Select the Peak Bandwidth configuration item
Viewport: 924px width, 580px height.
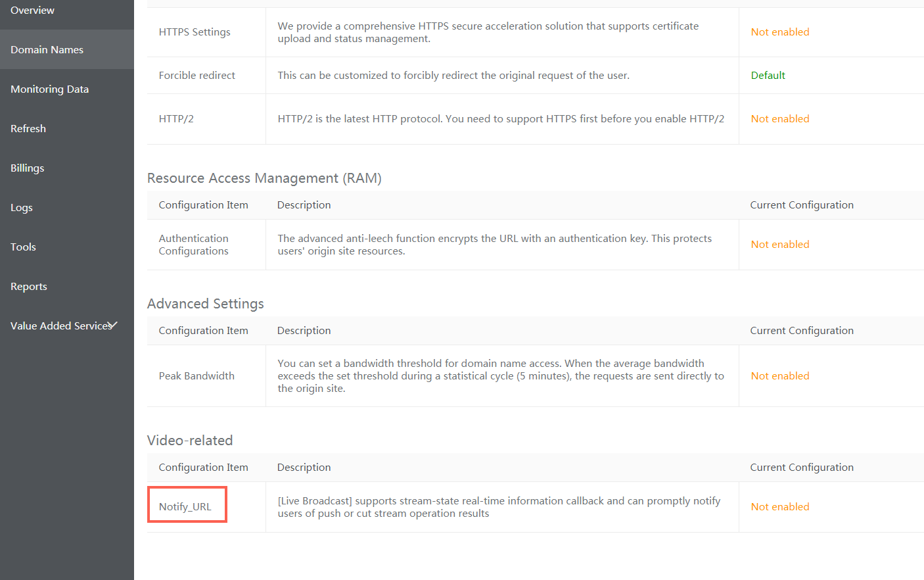coord(196,376)
